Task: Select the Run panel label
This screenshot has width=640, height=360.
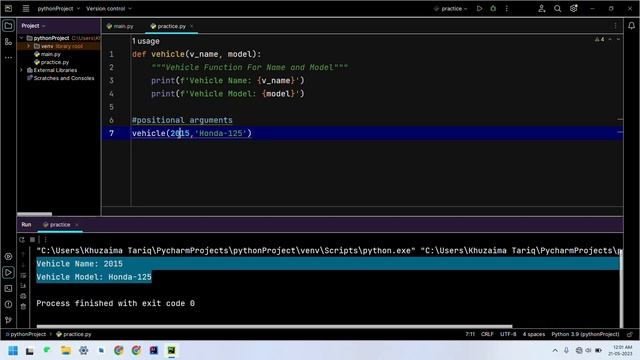Action: point(26,224)
